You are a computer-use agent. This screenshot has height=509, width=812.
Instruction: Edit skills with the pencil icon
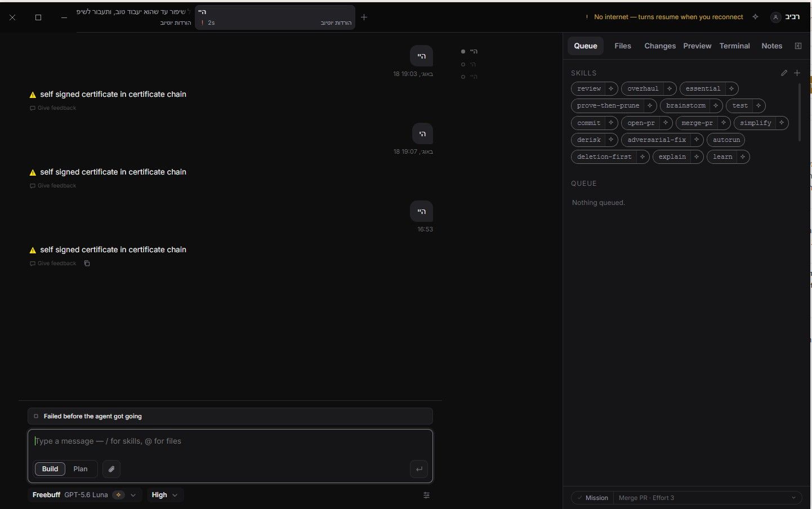784,73
